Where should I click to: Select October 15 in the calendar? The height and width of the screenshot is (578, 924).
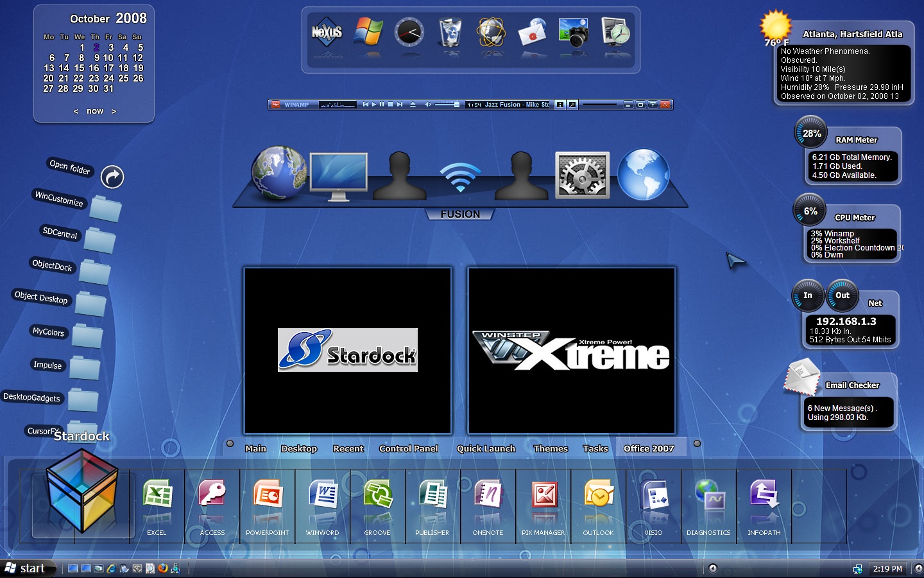79,67
